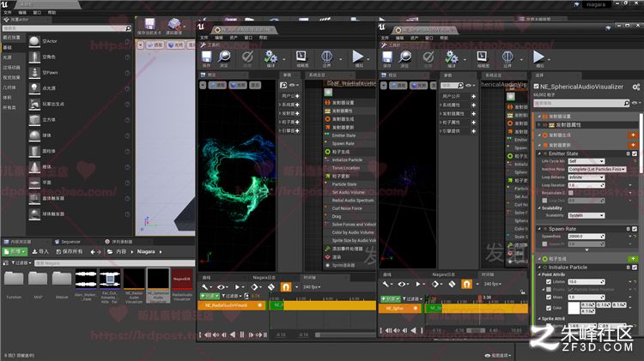Browse to asset in the NE_Spherical window
The height and width of the screenshot is (361, 644).
pyautogui.click(x=405, y=58)
